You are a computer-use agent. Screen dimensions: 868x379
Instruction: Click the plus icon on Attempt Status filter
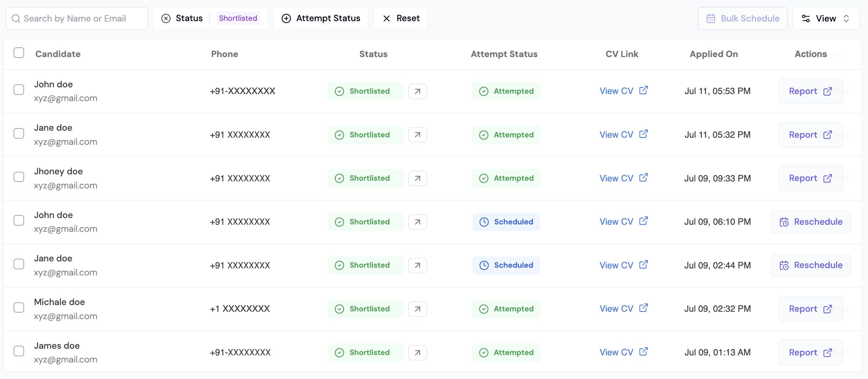click(x=286, y=18)
